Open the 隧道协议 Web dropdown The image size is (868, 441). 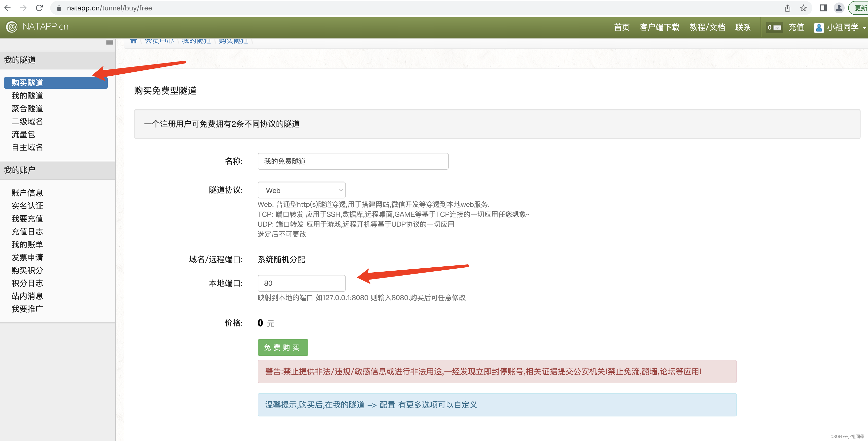[x=301, y=190]
